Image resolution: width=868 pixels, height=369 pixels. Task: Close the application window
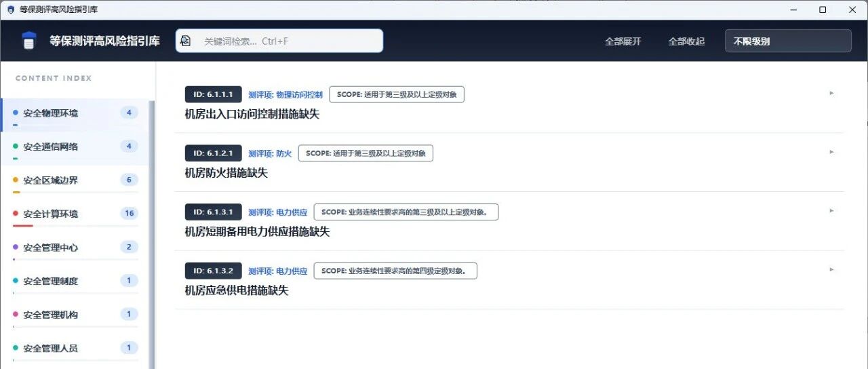pos(853,9)
